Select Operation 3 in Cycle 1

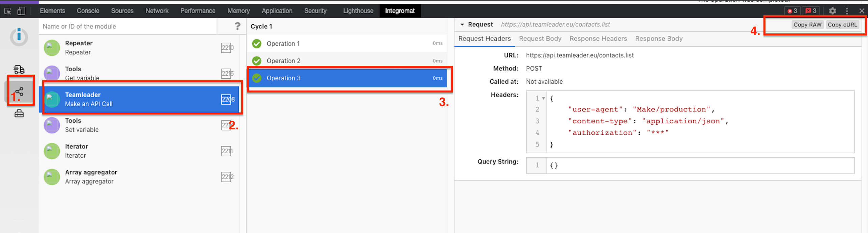coord(347,78)
